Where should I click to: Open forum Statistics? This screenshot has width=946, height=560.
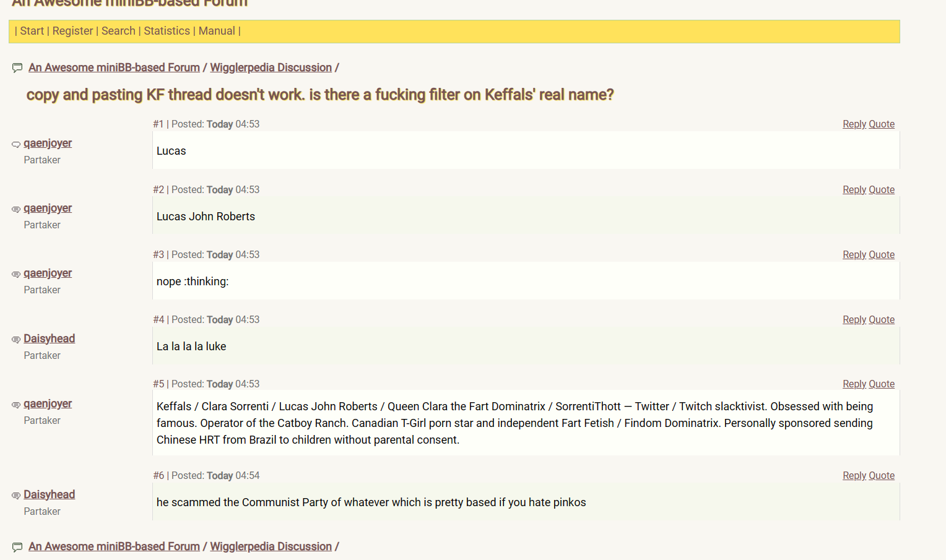tap(167, 31)
